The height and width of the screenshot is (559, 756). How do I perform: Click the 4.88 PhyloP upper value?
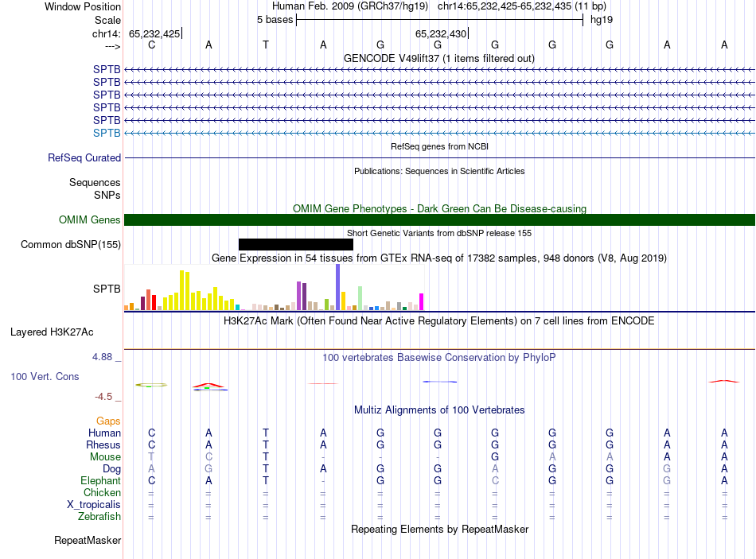point(102,357)
